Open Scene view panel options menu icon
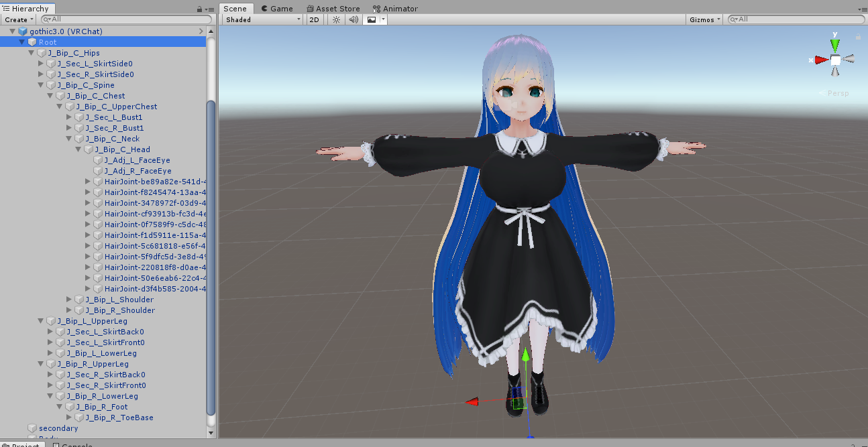The image size is (868, 447). 862,9
